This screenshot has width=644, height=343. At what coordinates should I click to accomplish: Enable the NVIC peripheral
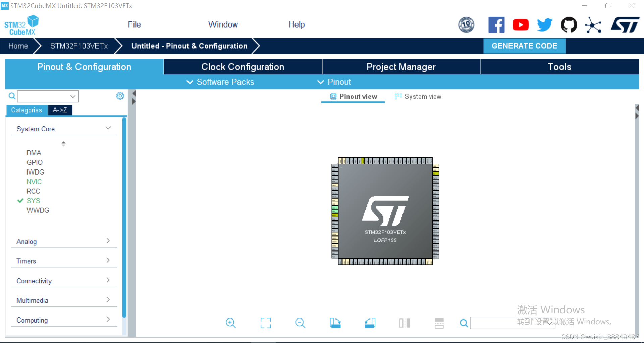34,181
